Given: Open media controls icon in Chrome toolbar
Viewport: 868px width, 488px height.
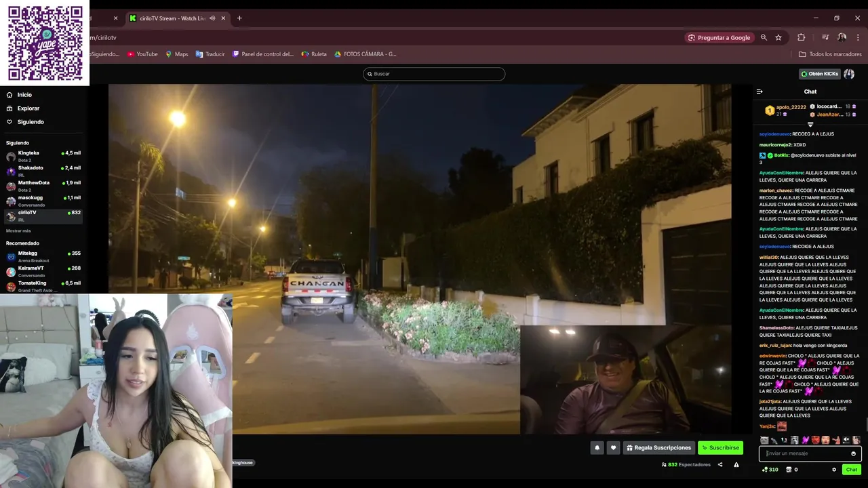Looking at the screenshot, I should coord(825,38).
